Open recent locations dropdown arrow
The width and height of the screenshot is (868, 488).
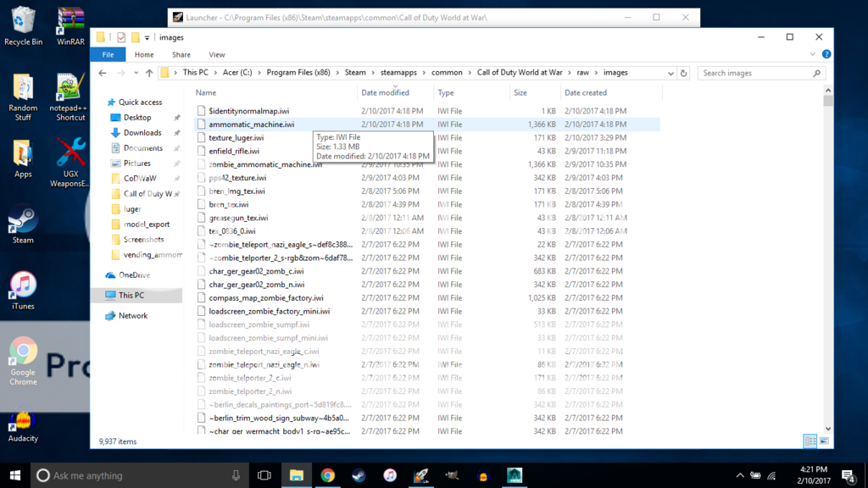point(136,73)
